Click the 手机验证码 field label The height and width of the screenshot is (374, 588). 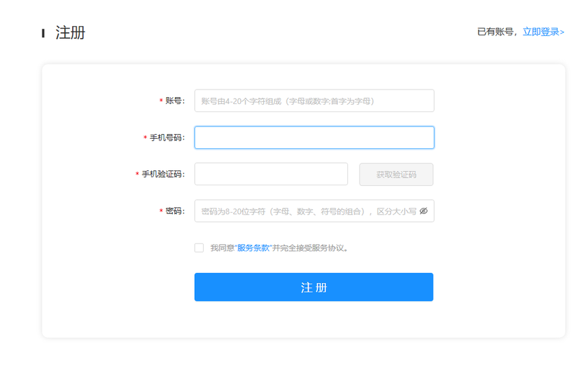pos(162,174)
